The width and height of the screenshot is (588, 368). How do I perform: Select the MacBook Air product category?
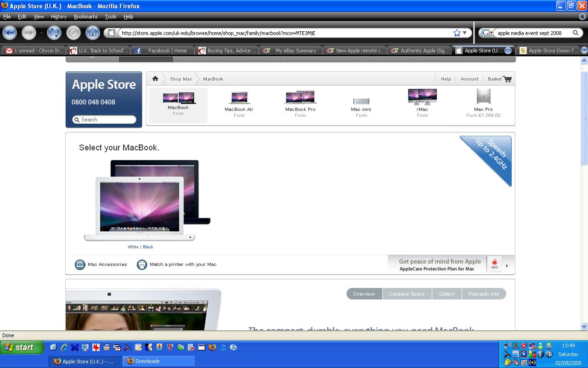(x=239, y=105)
